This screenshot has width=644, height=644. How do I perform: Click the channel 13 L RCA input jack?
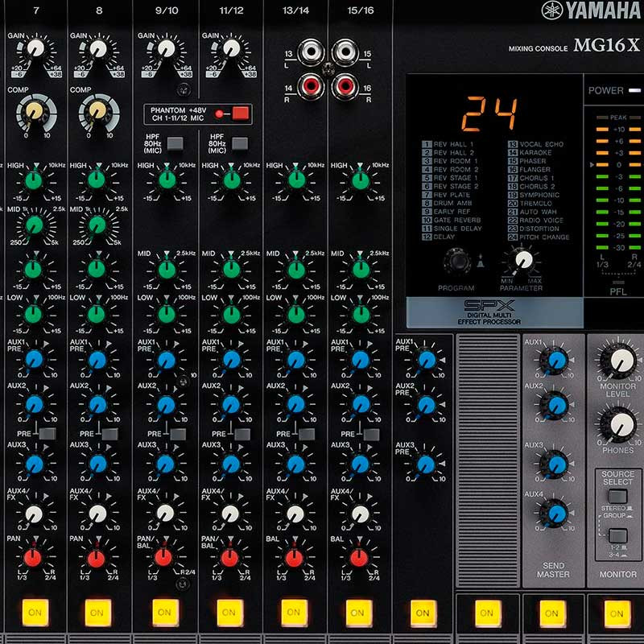point(311,52)
